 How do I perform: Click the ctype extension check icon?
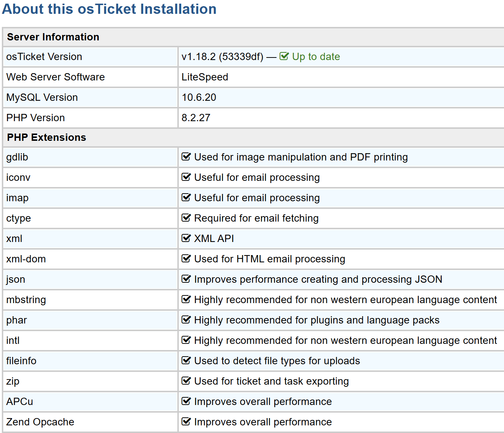point(186,218)
